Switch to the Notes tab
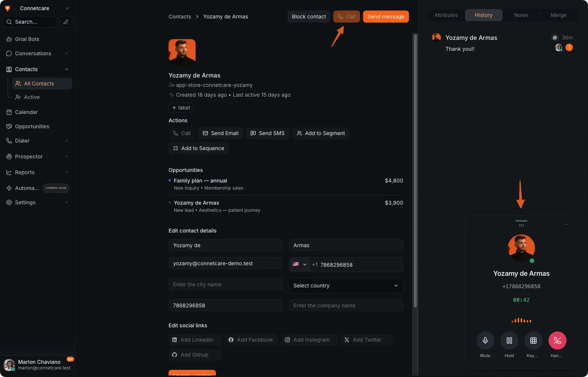 point(521,15)
